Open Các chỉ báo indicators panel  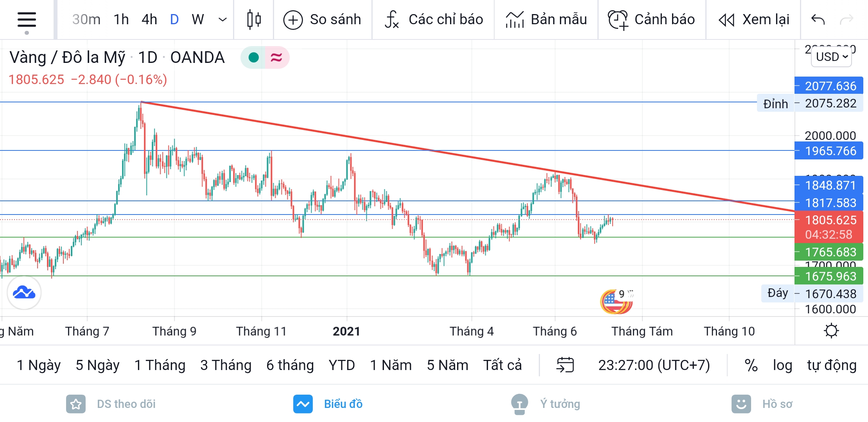point(434,20)
